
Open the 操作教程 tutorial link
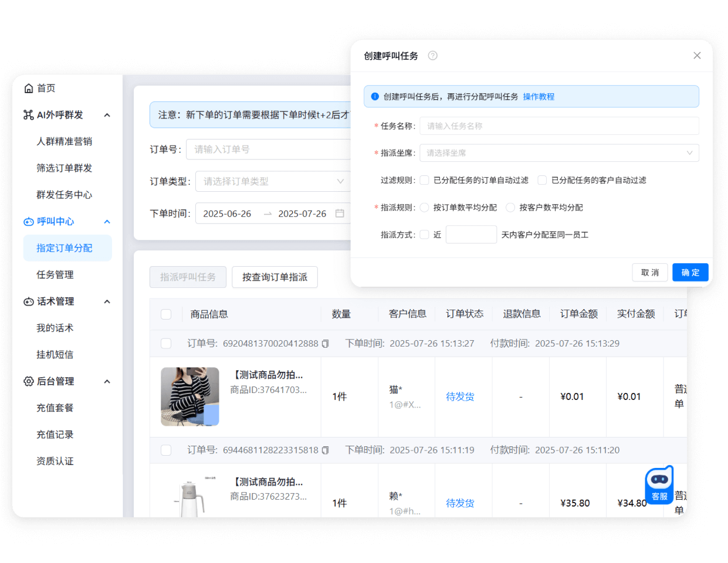click(539, 96)
